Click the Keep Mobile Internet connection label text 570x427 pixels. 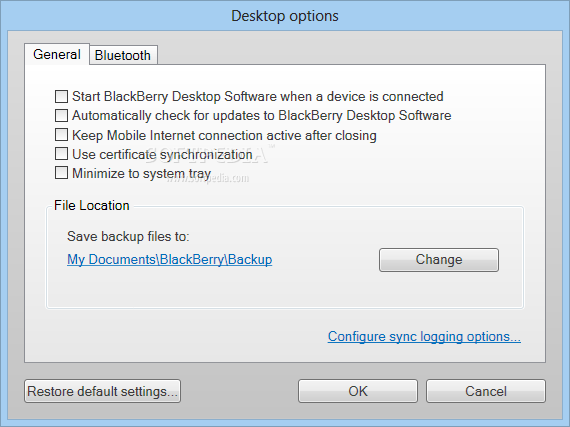[x=224, y=135]
